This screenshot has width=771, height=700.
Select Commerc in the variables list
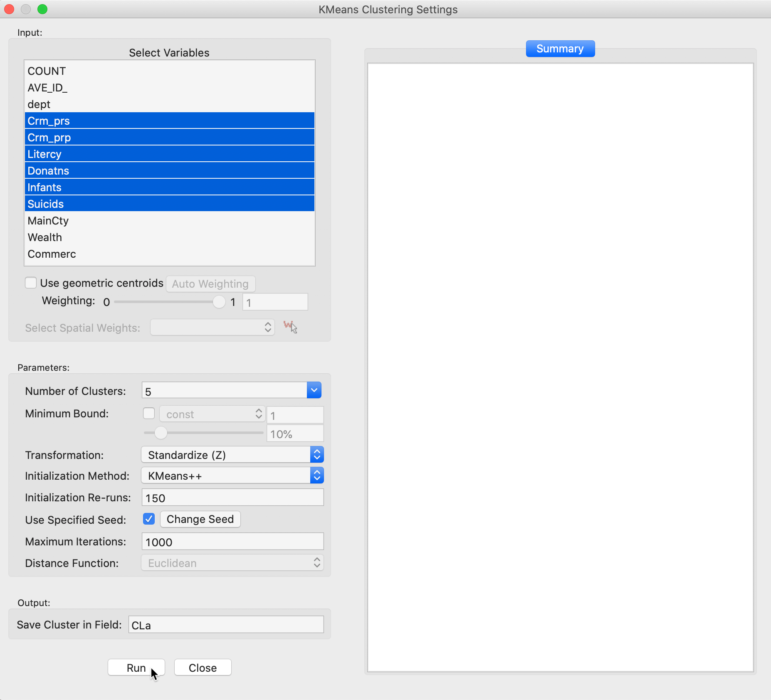[170, 254]
